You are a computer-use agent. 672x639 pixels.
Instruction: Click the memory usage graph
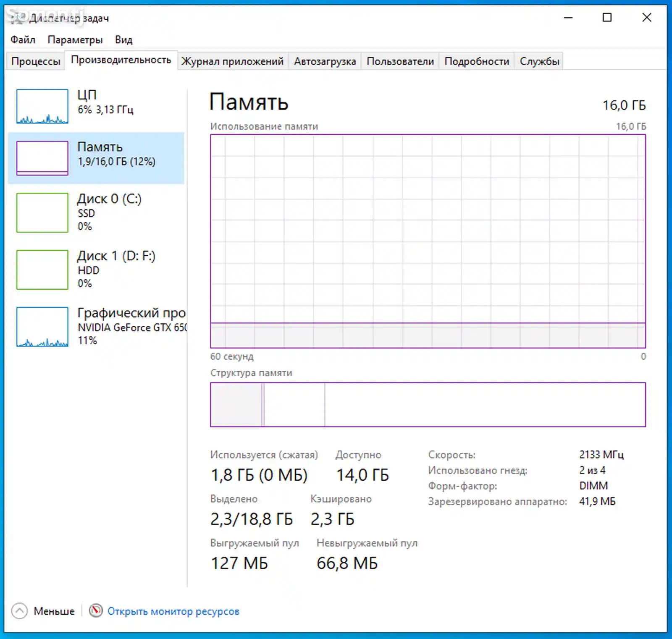click(x=428, y=241)
